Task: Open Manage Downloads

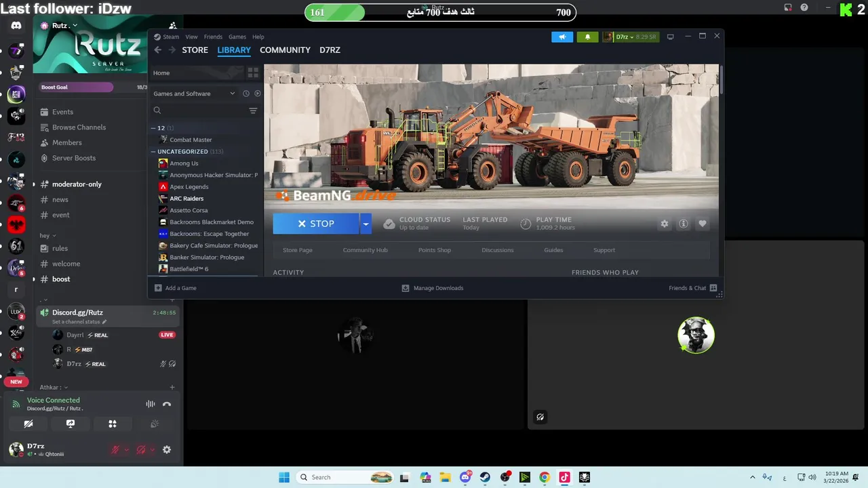Action: [433, 288]
